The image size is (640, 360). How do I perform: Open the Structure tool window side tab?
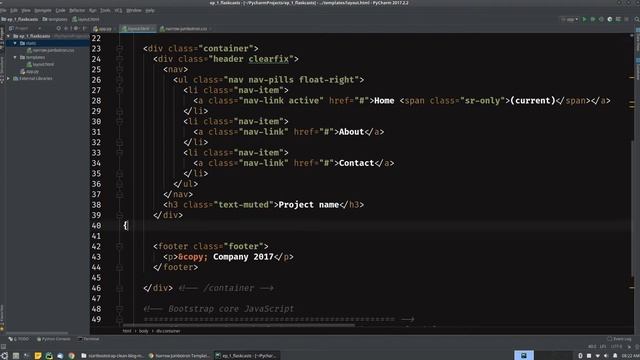click(x=2, y=67)
